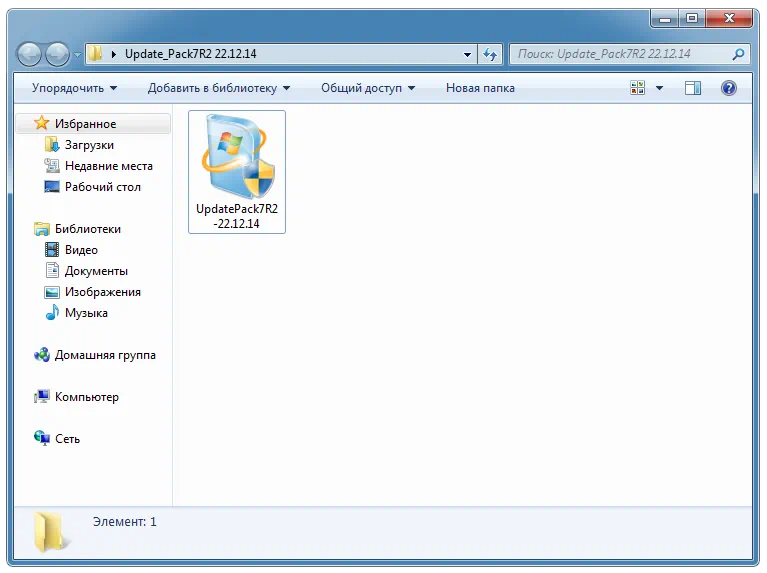Click the Видео filmstrip icon

tap(52, 250)
